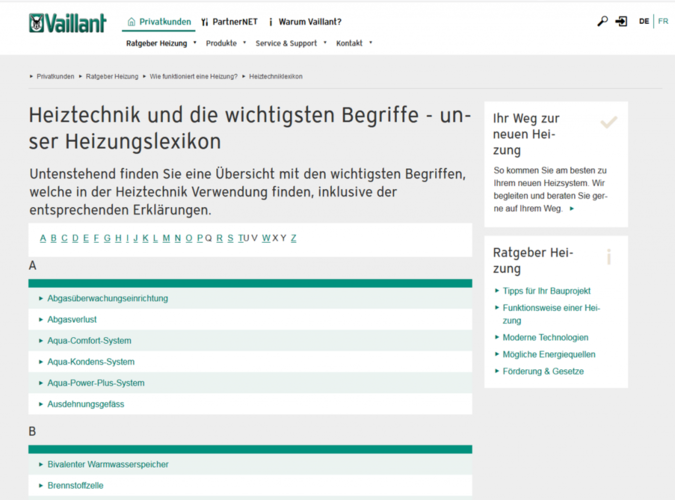This screenshot has height=500, width=675.
Task: Click the arrow after 'auf Ihrem Weg'
Action: 572,209
